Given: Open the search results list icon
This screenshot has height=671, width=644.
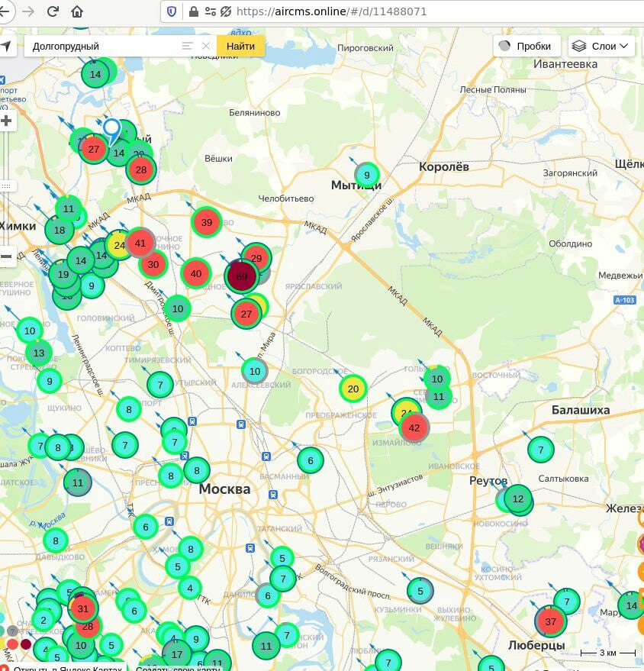Looking at the screenshot, I should coord(187,47).
